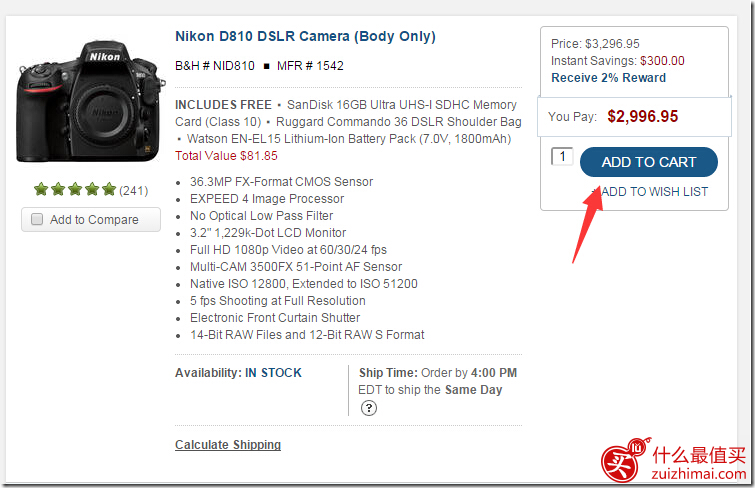
Task: Click the Instant Savings $300.00 amount
Action: point(662,61)
